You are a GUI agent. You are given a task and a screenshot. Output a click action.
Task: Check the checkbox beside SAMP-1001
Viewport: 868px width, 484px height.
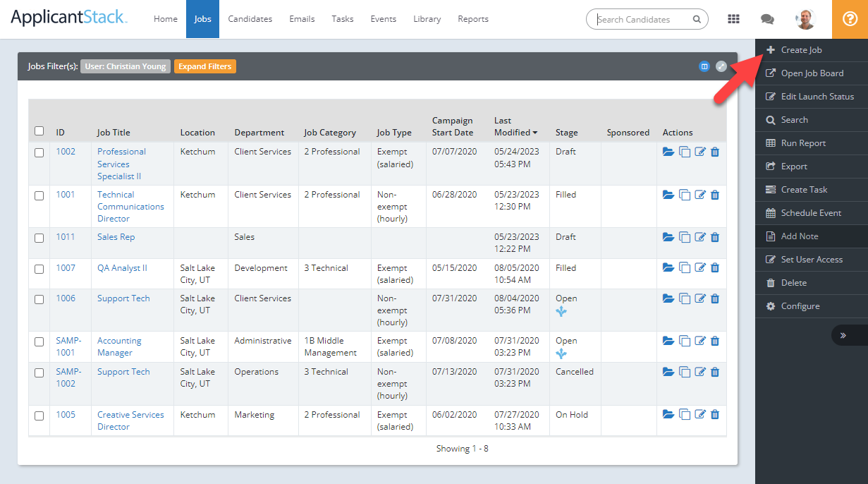(39, 341)
